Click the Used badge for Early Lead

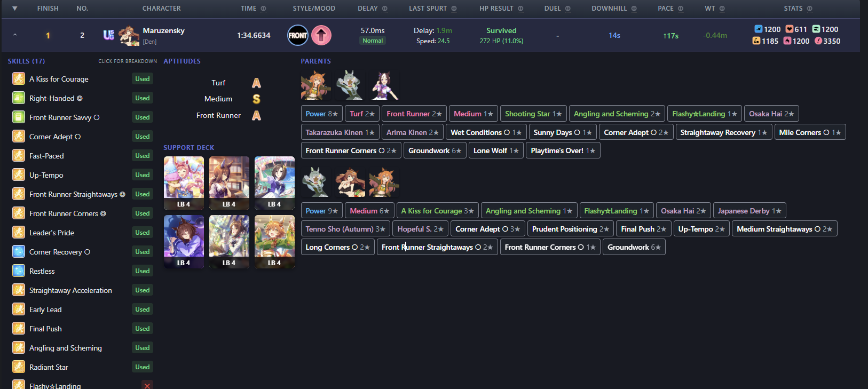click(143, 309)
